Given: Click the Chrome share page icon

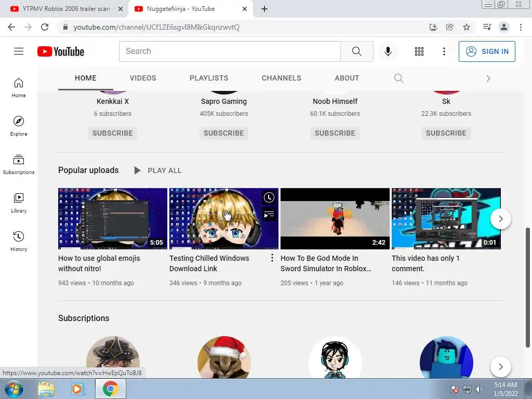Looking at the screenshot, I should click(x=450, y=27).
